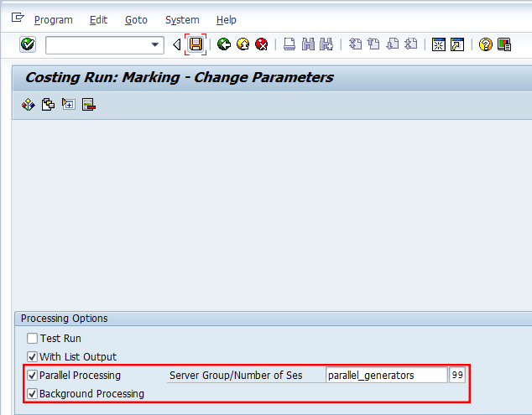Click the delete selection row icon
The height and width of the screenshot is (415, 532).
(x=89, y=105)
